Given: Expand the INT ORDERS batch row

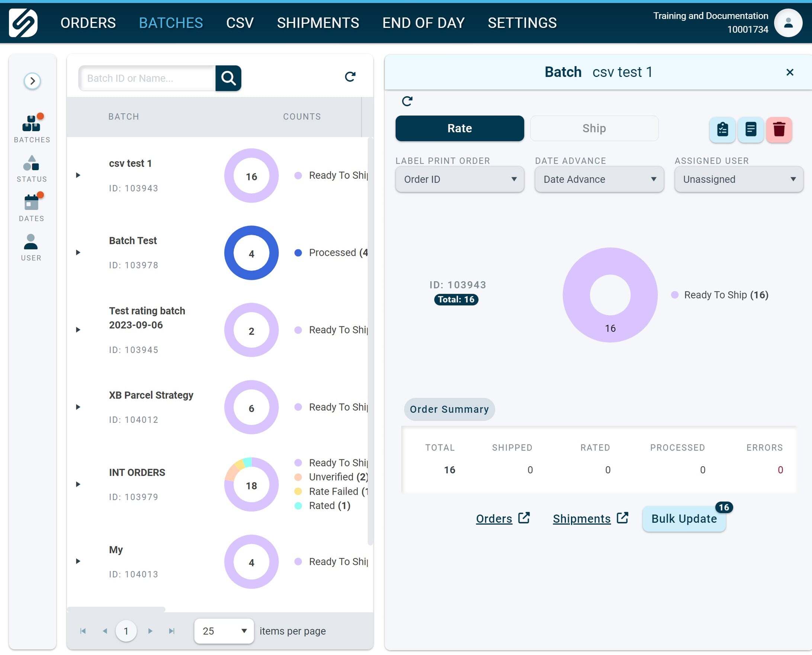Looking at the screenshot, I should pos(78,484).
